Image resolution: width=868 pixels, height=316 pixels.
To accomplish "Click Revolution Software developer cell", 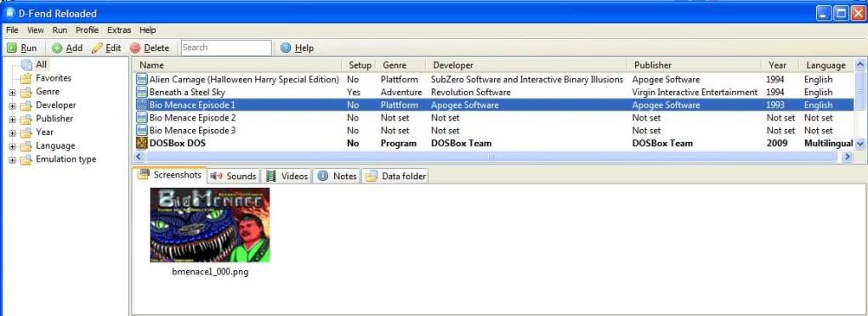I will coord(470,92).
